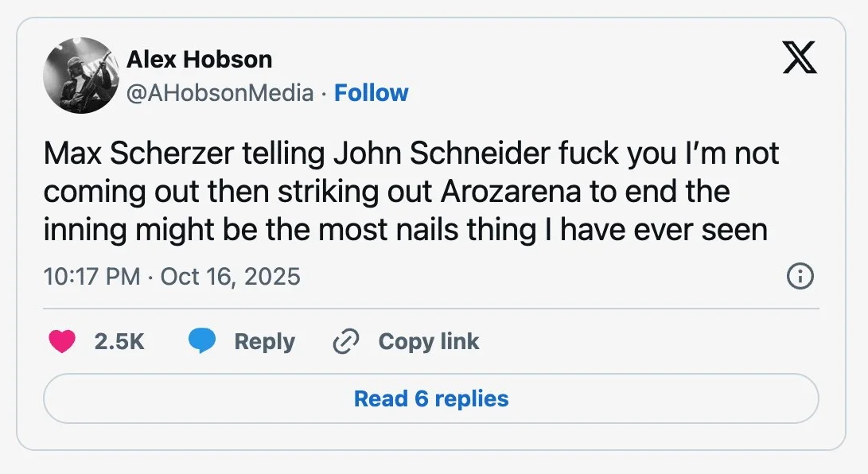Open Read 6 replies button
Image resolution: width=868 pixels, height=474 pixels.
tap(430, 398)
